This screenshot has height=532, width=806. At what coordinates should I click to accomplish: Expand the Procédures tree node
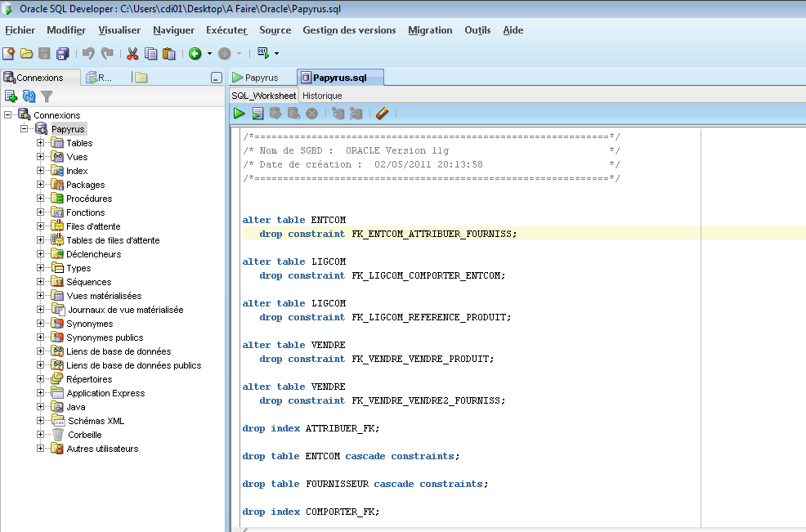coord(40,199)
